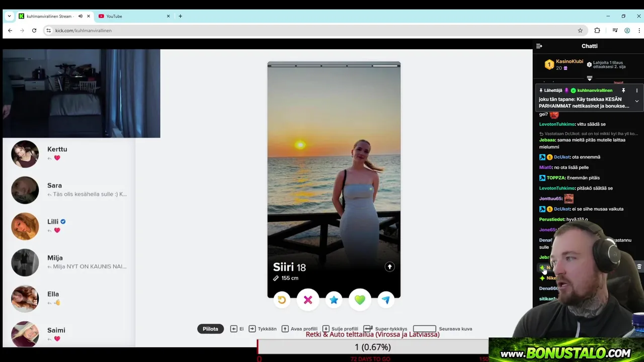The image size is (644, 362).
Task: Click the Jonttuu65 username in chat
Action: tap(550, 199)
